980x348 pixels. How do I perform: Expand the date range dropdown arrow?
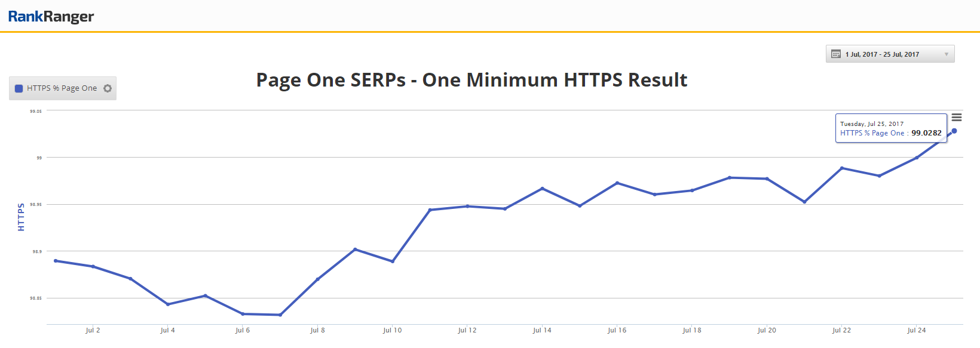click(947, 54)
